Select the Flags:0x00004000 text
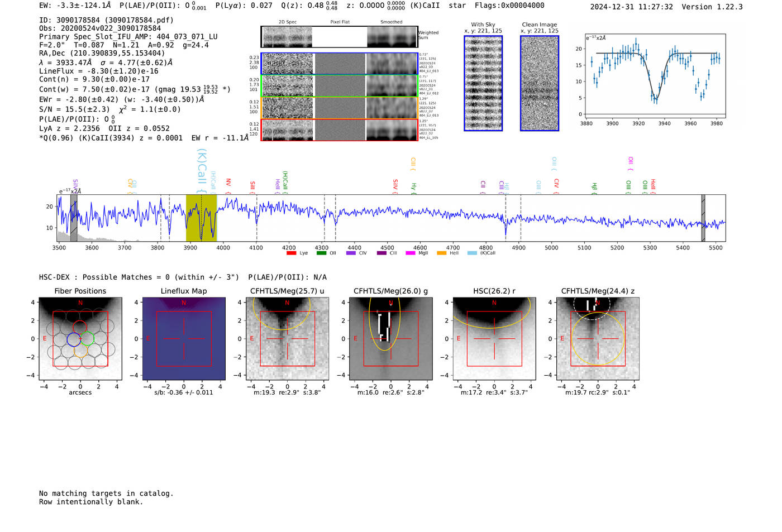The image size is (782, 532). pyautogui.click(x=509, y=6)
